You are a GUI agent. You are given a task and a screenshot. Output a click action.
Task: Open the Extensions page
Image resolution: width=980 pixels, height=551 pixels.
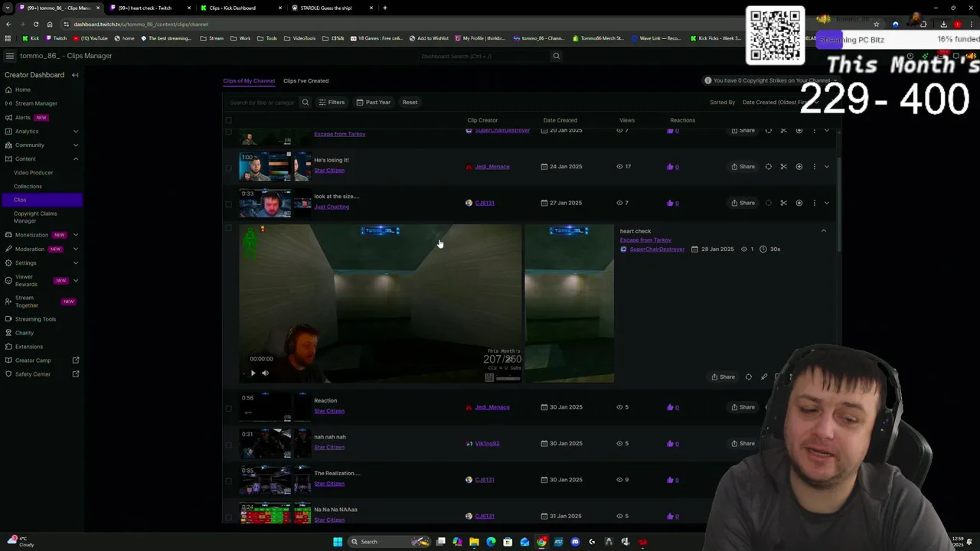(x=29, y=347)
